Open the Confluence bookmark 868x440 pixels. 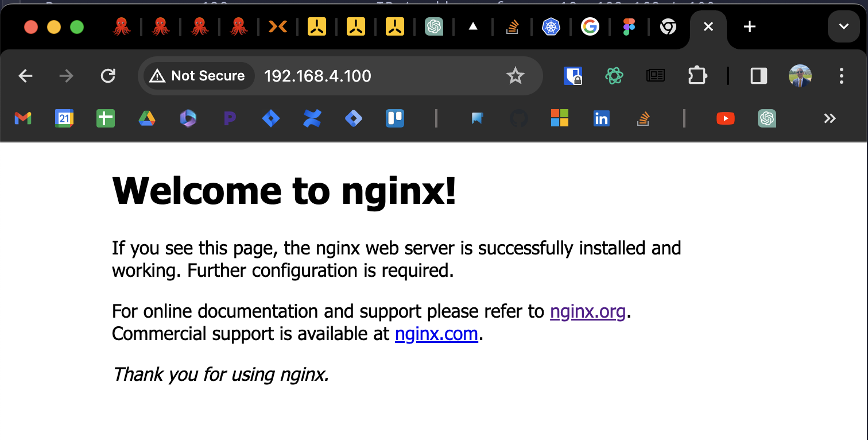[312, 118]
